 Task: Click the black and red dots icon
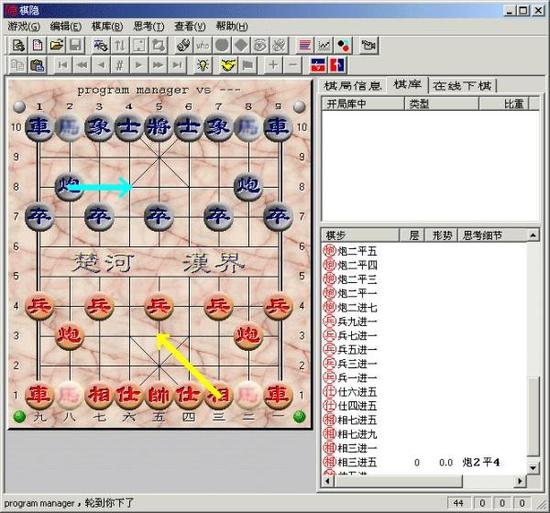pos(343,45)
